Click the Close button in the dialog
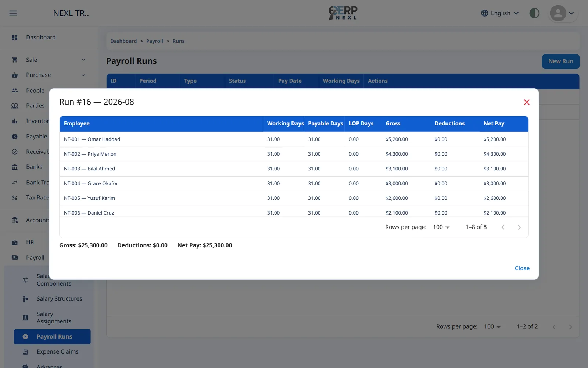 click(x=522, y=268)
